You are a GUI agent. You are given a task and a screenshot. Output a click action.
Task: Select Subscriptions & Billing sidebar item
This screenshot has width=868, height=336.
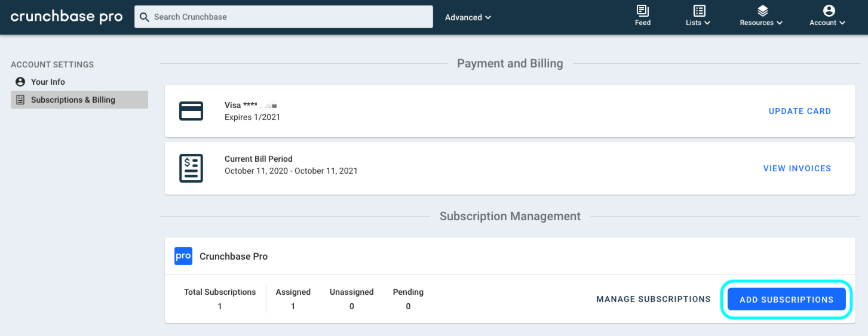pyautogui.click(x=79, y=100)
